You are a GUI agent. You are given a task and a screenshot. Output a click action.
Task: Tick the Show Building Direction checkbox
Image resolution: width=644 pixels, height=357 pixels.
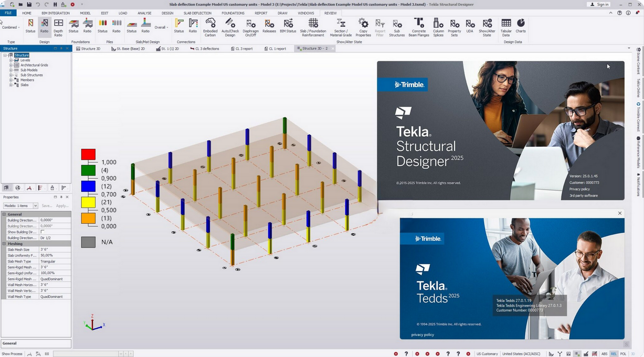(x=43, y=232)
